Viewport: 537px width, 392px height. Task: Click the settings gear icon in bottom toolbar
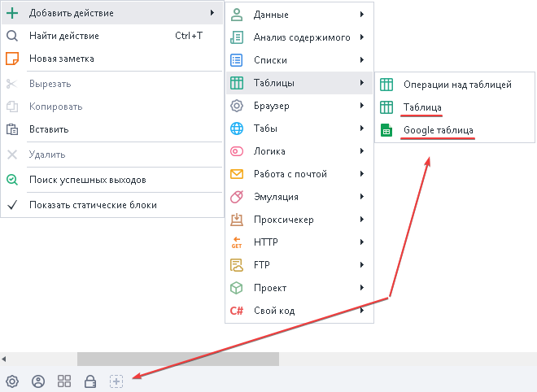tap(12, 381)
